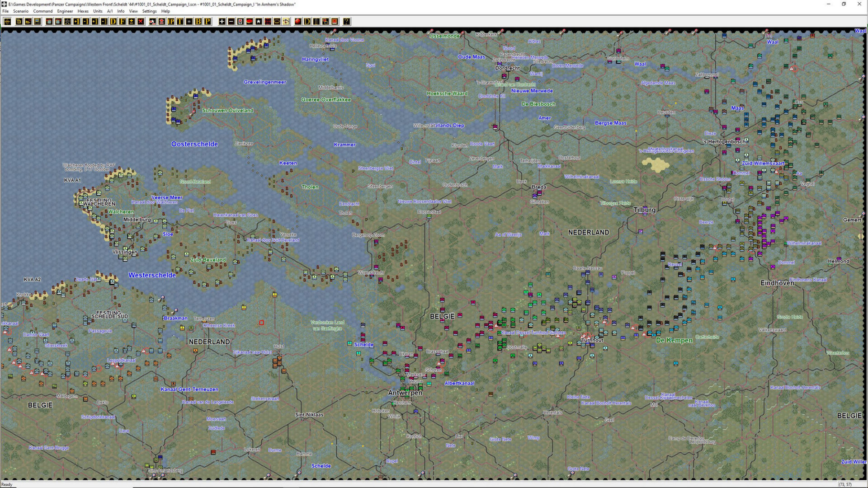Click the Save scenario toolbar icon
This screenshot has height=488, width=868.
click(x=38, y=21)
